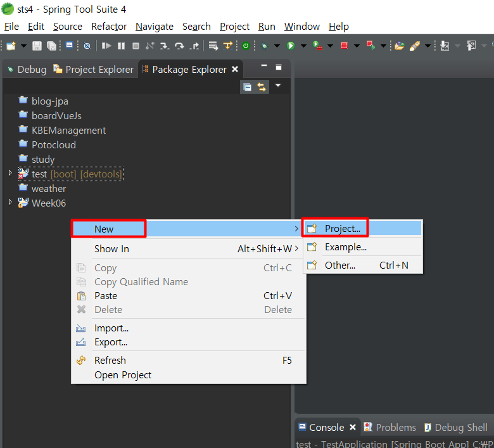Open the Project menu
494x448 pixels.
235,27
